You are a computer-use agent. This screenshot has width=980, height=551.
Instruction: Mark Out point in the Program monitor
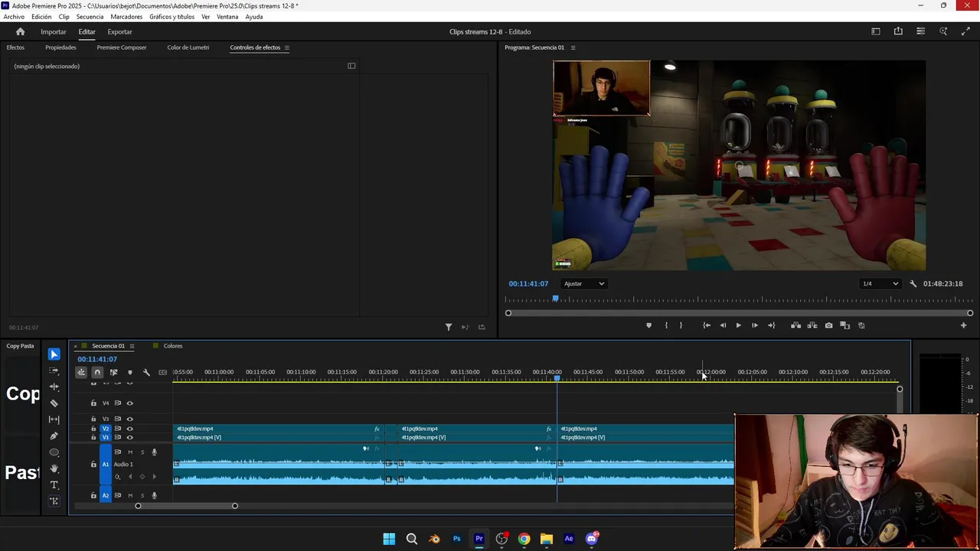pyautogui.click(x=681, y=325)
